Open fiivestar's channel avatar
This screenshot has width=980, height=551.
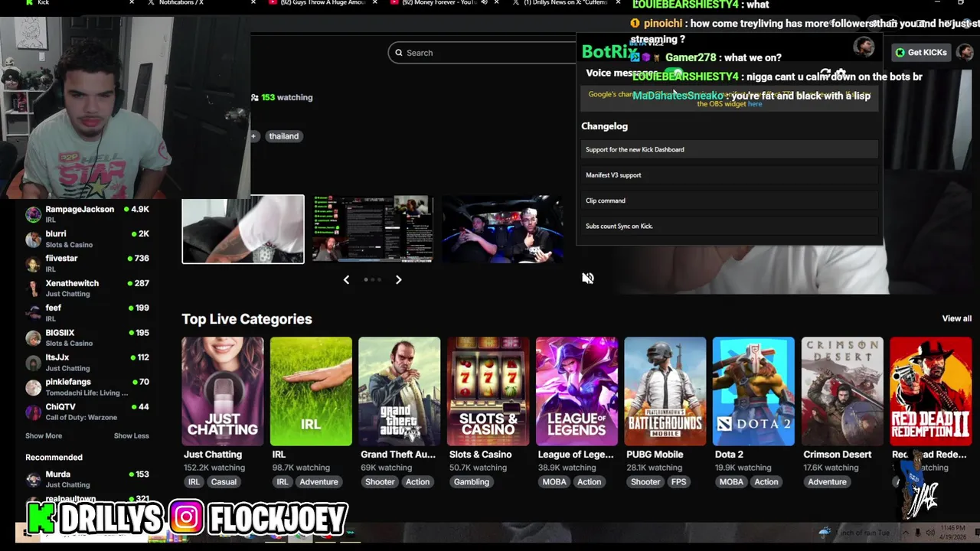click(33, 264)
